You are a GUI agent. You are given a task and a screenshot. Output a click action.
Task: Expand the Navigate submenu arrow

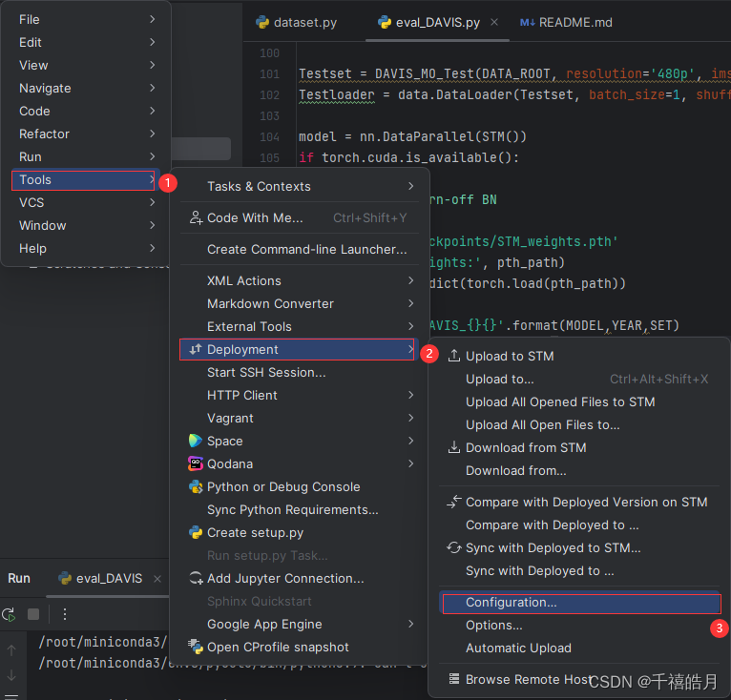[x=152, y=87]
